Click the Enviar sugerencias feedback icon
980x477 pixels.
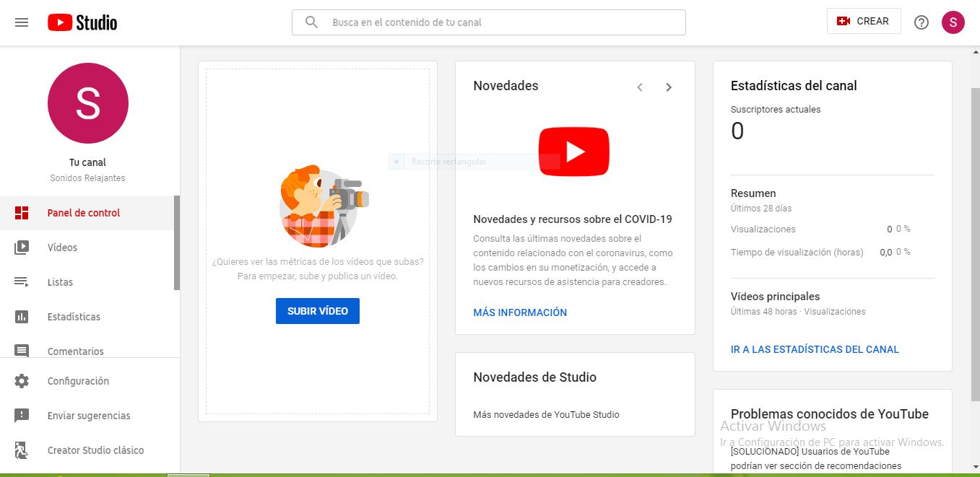[22, 416]
